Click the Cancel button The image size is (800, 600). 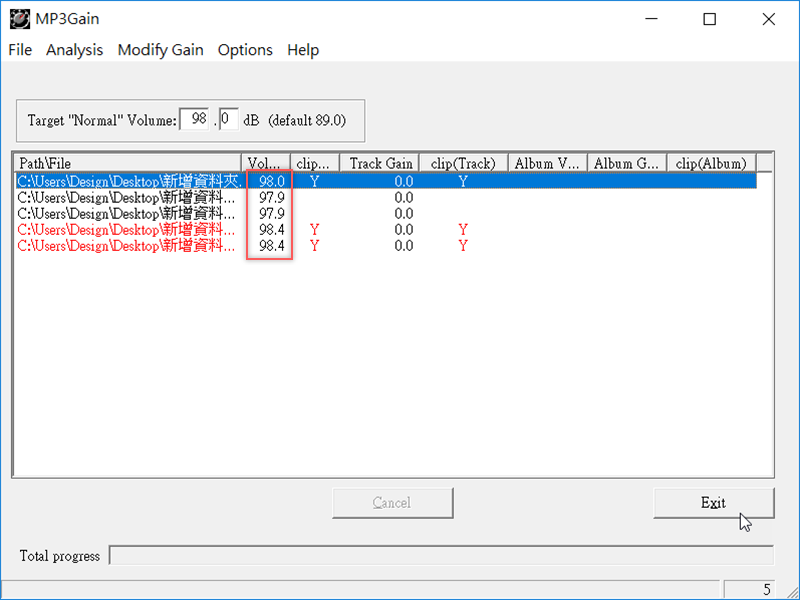coord(392,503)
